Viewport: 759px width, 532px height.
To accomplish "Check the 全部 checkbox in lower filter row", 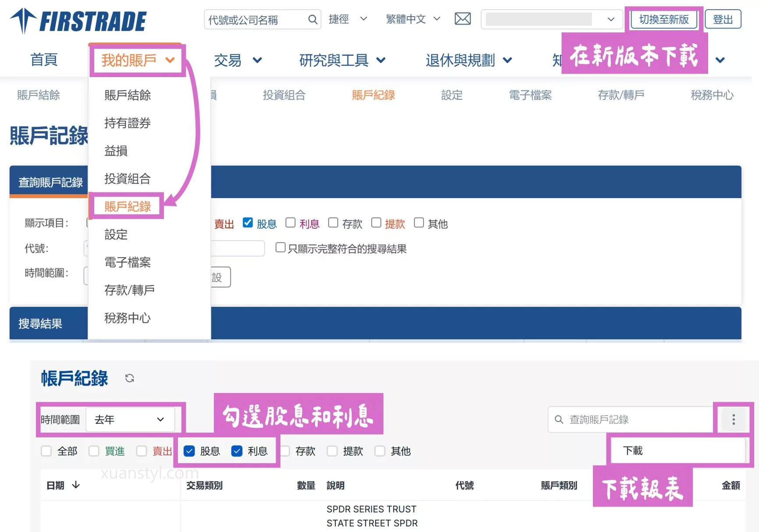I will 46,451.
